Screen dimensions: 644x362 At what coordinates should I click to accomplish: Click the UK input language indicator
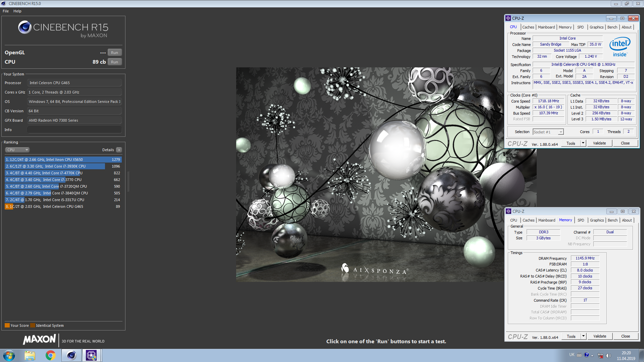(572, 355)
